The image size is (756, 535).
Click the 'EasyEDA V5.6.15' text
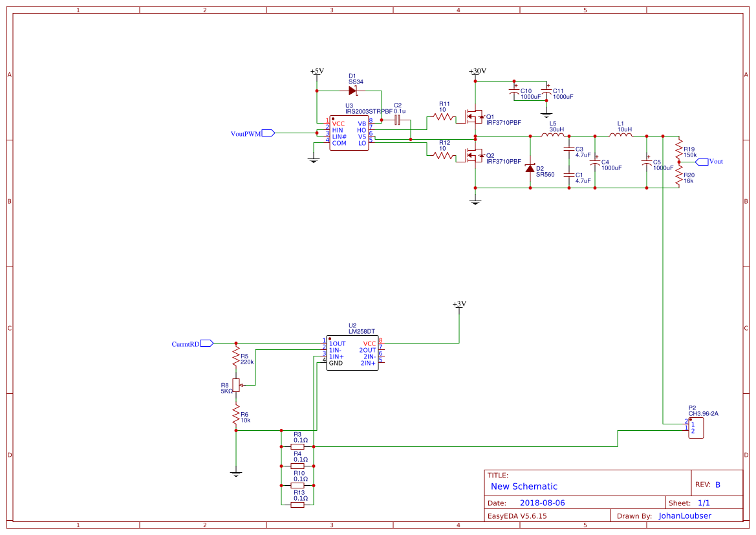(x=517, y=516)
